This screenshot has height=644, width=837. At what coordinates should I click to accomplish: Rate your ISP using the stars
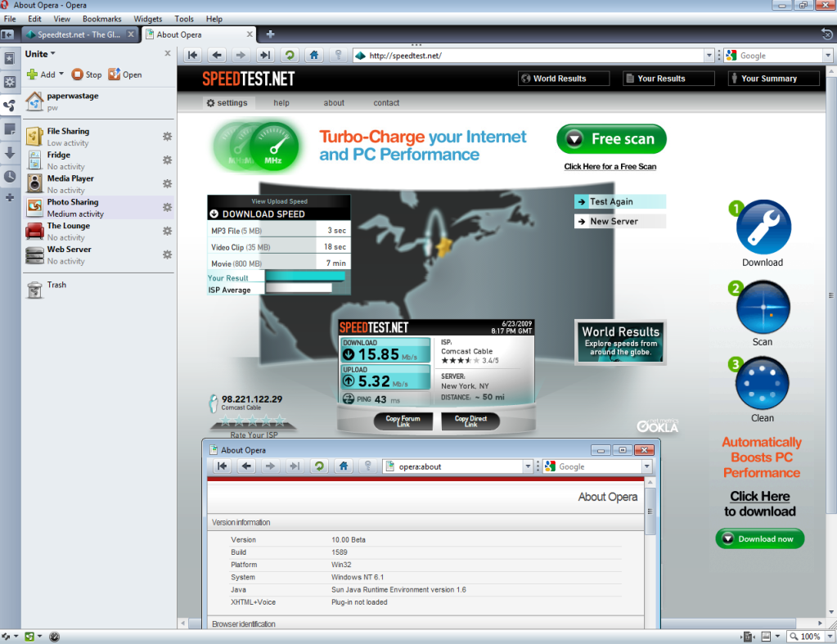pos(254,421)
